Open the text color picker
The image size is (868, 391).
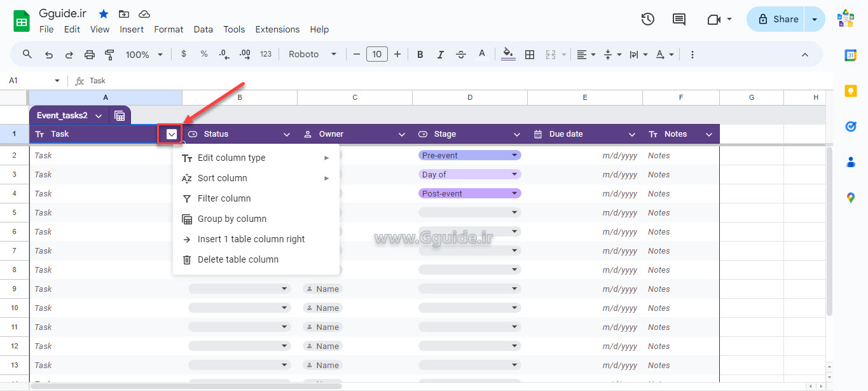pyautogui.click(x=481, y=54)
